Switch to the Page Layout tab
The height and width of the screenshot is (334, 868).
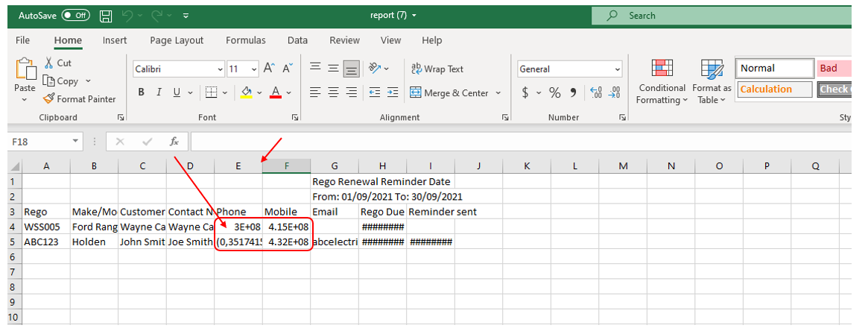(177, 40)
